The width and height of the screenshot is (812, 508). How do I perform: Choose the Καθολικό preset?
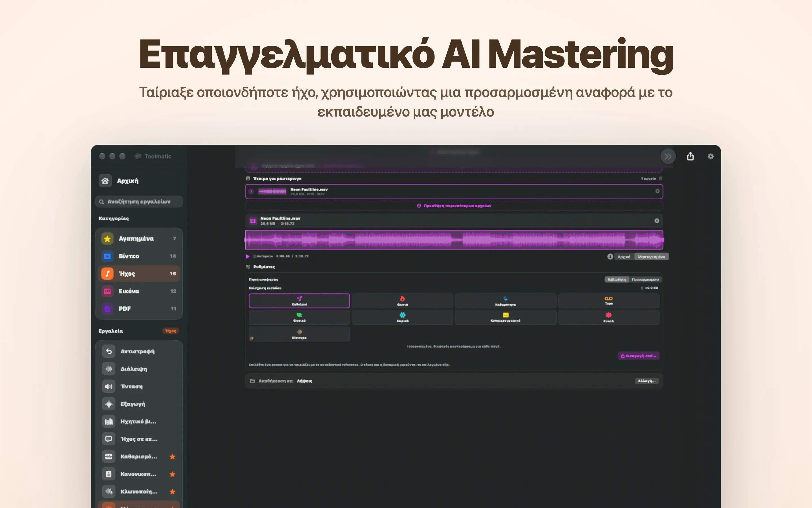click(x=299, y=301)
